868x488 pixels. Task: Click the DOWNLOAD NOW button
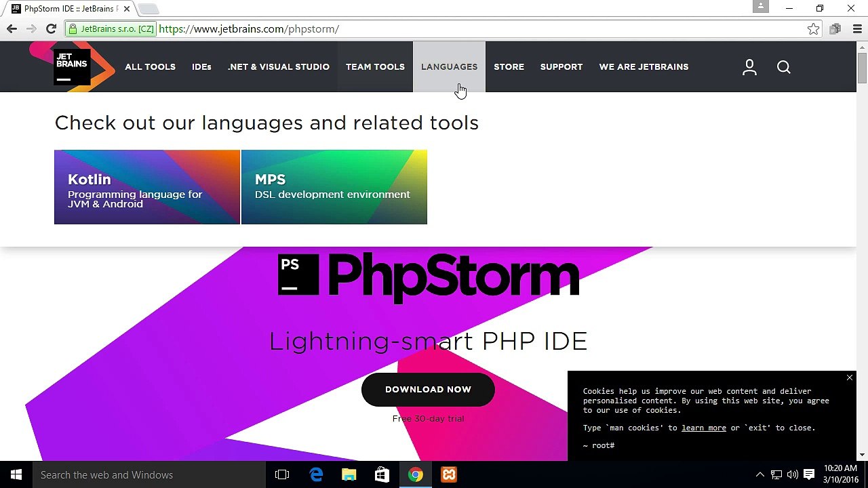click(x=428, y=390)
